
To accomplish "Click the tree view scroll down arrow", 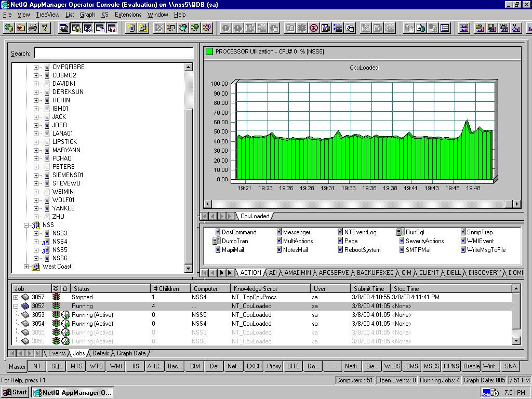I will (x=189, y=269).
